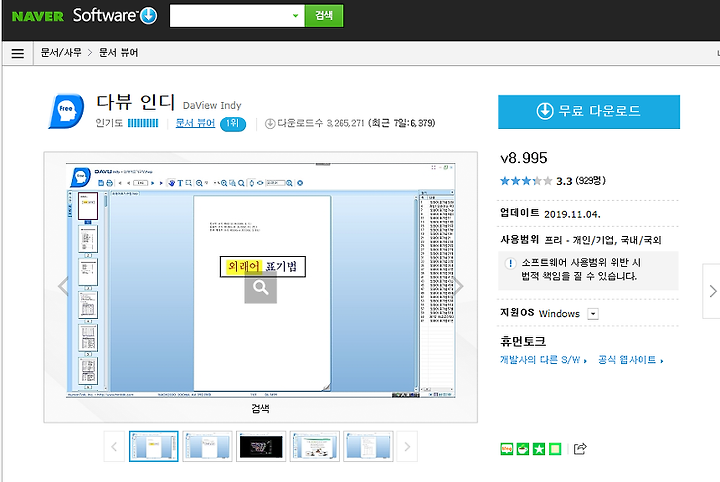Select the dark third screenshot thumbnail

pyautogui.click(x=261, y=446)
